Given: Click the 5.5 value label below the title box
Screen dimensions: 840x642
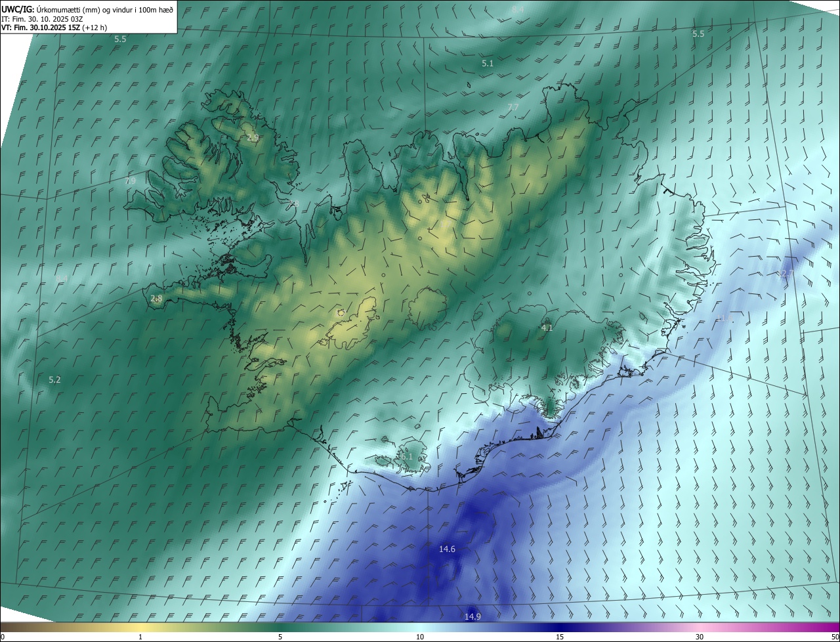Looking at the screenshot, I should [x=120, y=39].
